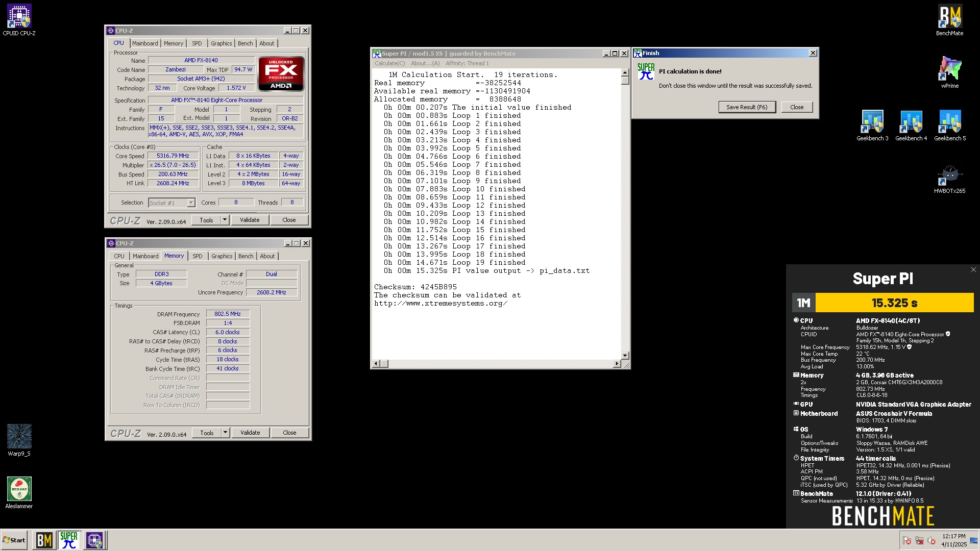
Task: Click the Core Voltage value 1.572 V
Action: [x=236, y=88]
